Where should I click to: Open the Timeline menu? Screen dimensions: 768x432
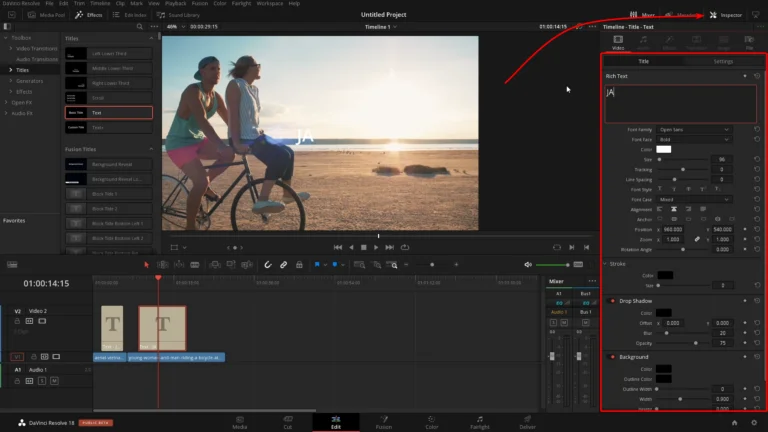point(100,3)
